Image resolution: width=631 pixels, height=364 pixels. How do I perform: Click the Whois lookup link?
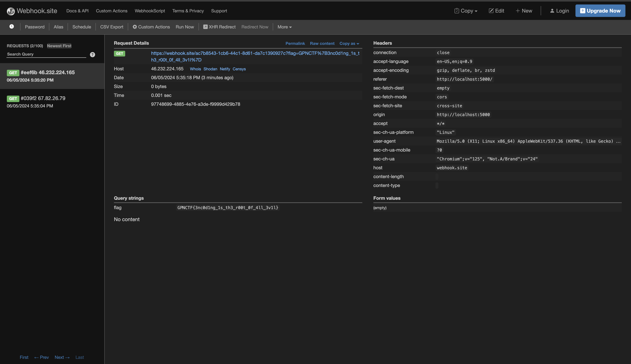[195, 69]
